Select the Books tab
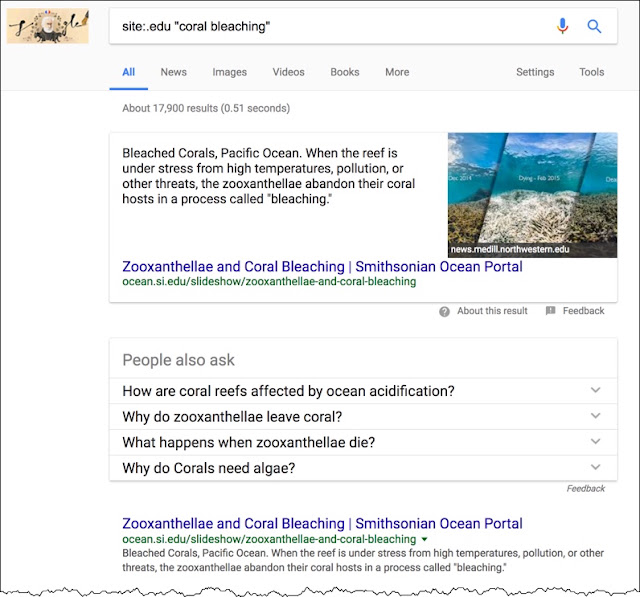This screenshot has height=597, width=640. coord(345,72)
